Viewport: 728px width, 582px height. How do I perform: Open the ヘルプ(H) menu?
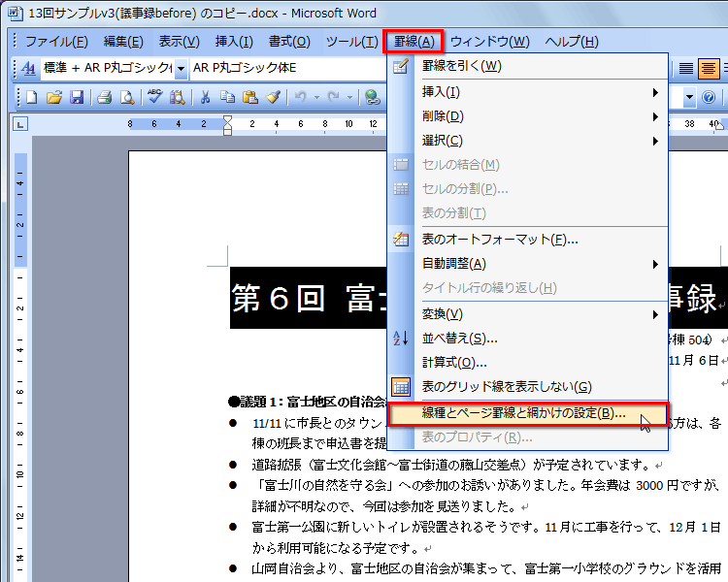572,42
